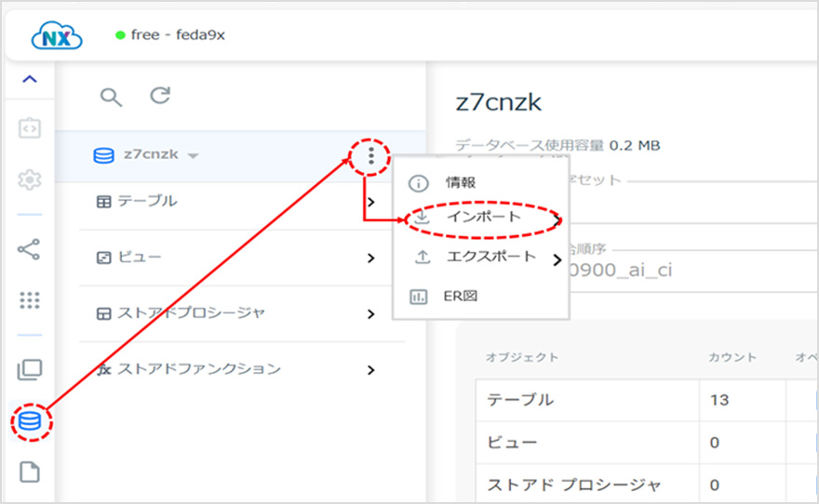
Task: Click the download icon beside インポート
Action: tap(421, 217)
